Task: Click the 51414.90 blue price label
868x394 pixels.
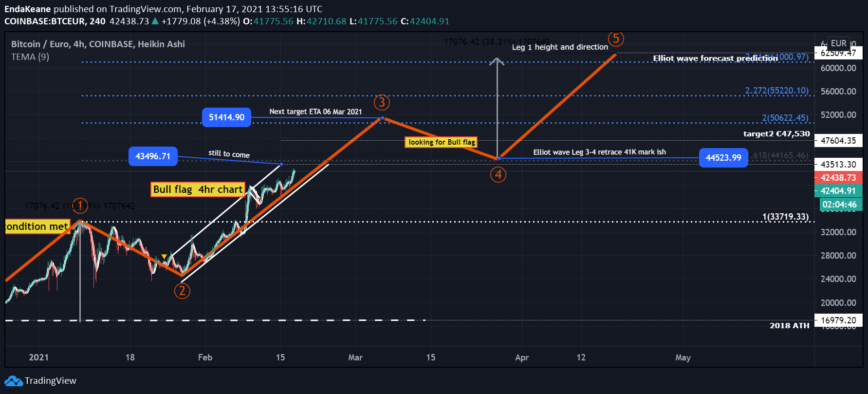Action: click(226, 117)
